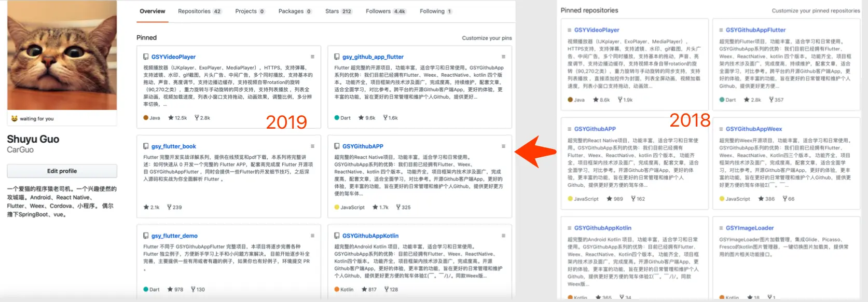Image resolution: width=868 pixels, height=302 pixels.
Task: Click the 'CarGuo' username text
Action: (x=20, y=149)
